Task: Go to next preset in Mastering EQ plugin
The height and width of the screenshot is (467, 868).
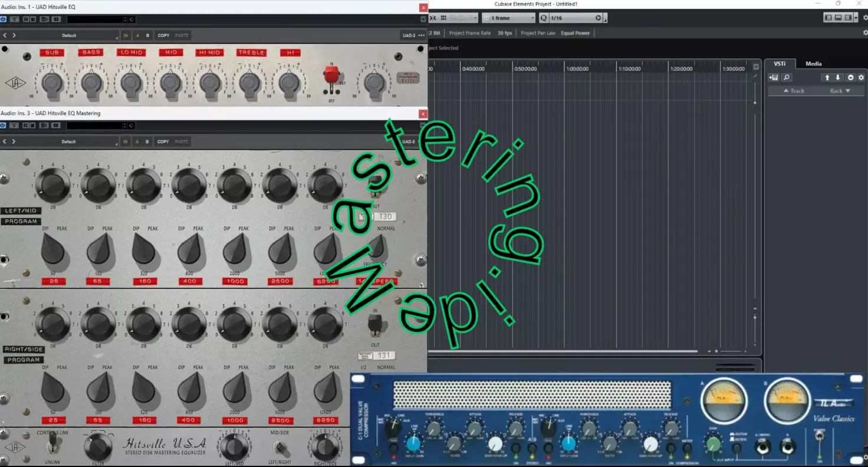Action: (x=14, y=142)
